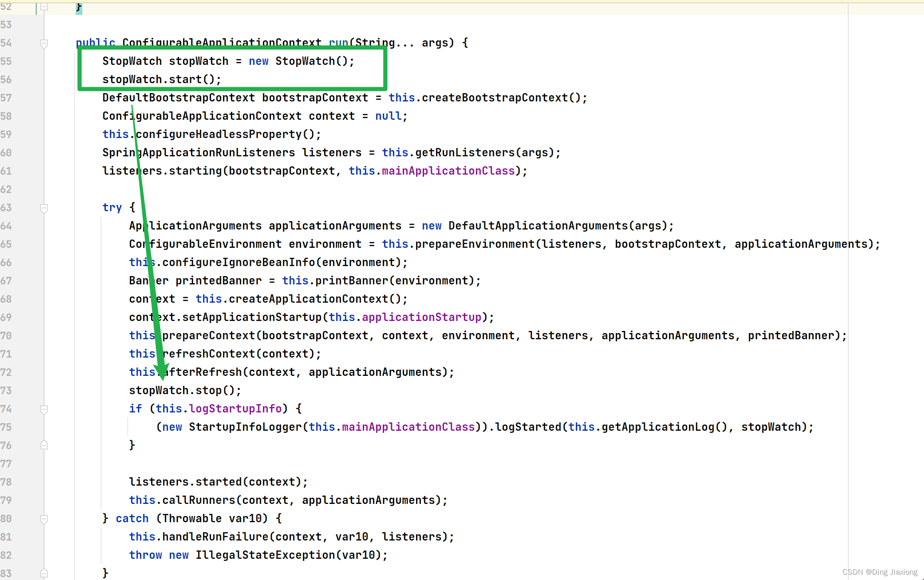Viewport: 924px width, 580px height.
Task: Collapse the if block fold marker at line 74
Action: pyautogui.click(x=44, y=409)
